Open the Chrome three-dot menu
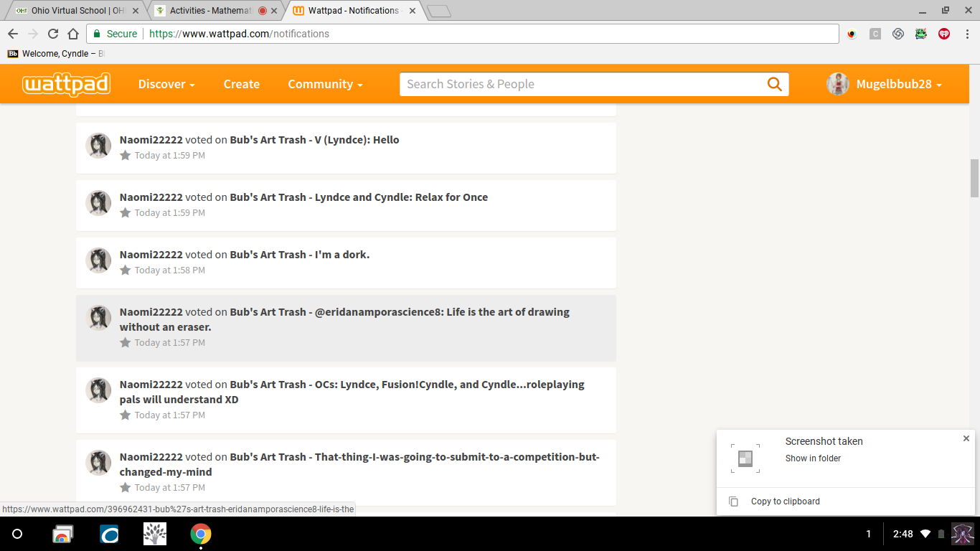 [967, 34]
